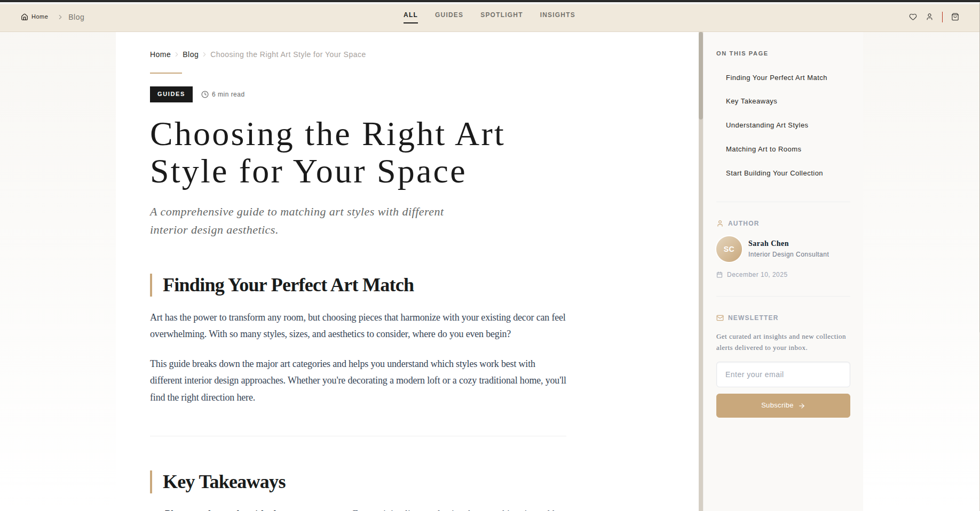Click the person icon beside the AUTHOR heading
The height and width of the screenshot is (511, 980).
[720, 223]
